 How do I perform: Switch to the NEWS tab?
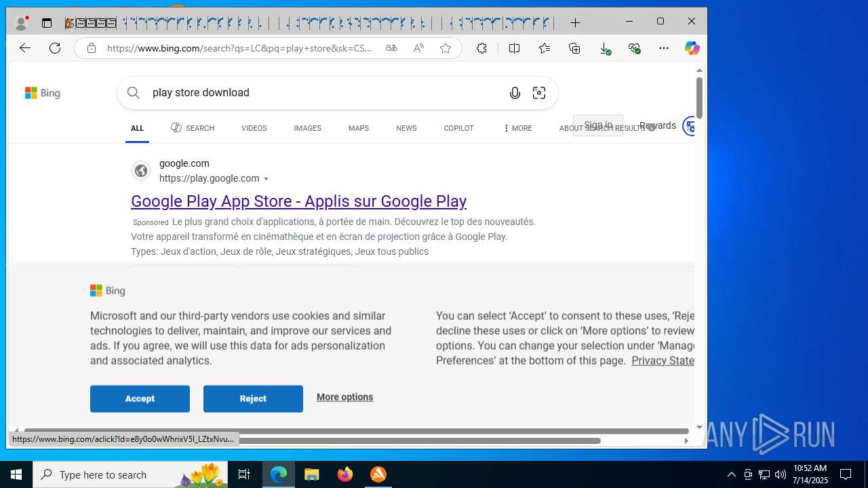tap(406, 128)
